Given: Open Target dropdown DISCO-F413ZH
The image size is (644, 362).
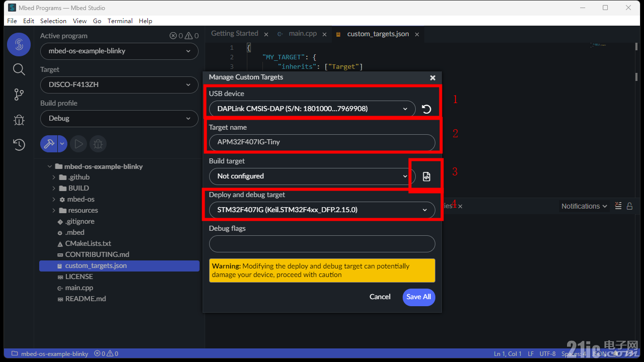Looking at the screenshot, I should coord(119,84).
